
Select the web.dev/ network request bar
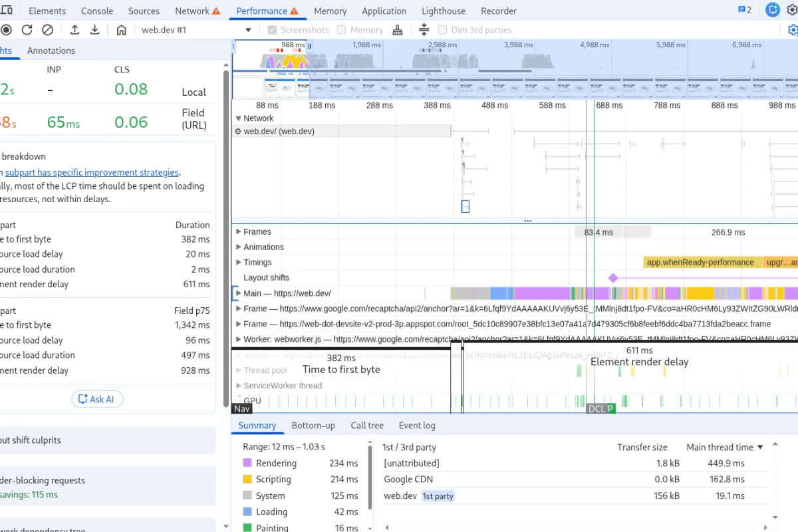point(342,131)
